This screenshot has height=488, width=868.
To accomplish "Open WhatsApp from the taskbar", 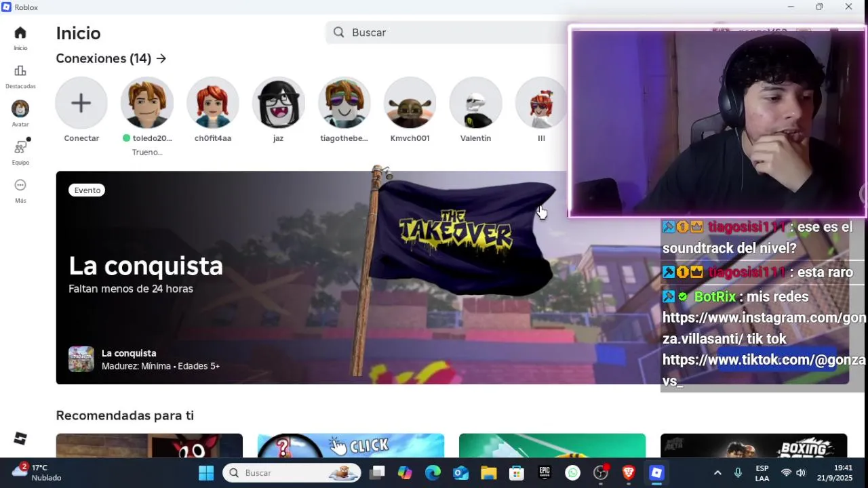I will pos(573,473).
